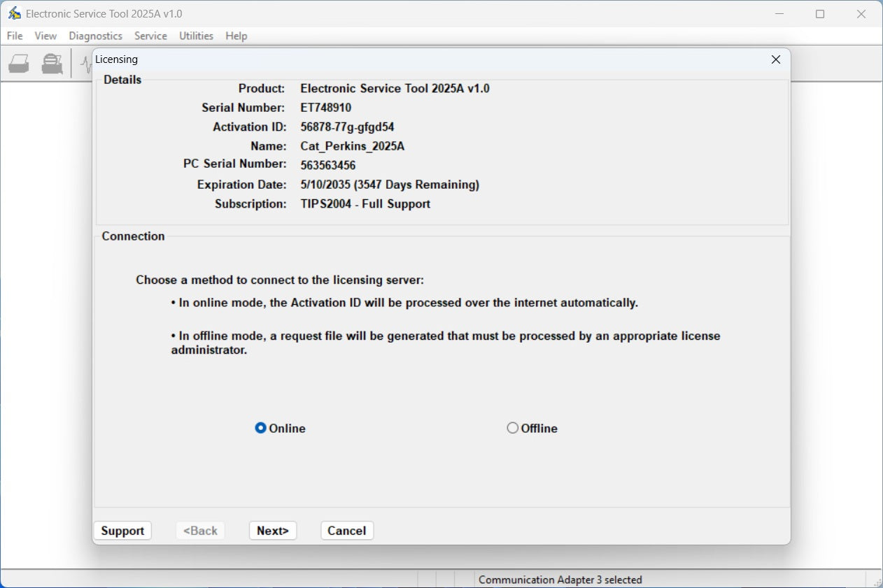The height and width of the screenshot is (588, 883).
Task: Click the print toolbar icon
Action: tap(19, 64)
